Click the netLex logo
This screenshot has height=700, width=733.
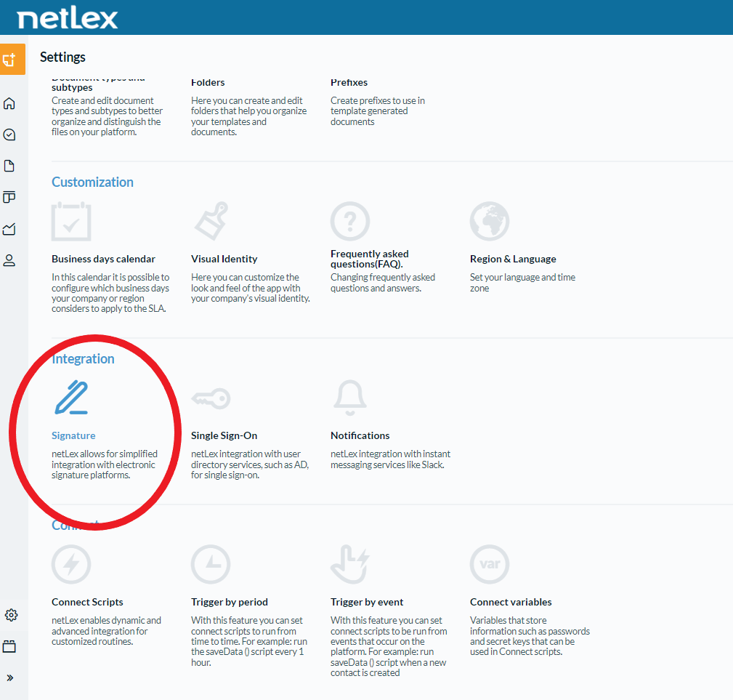pos(68,17)
